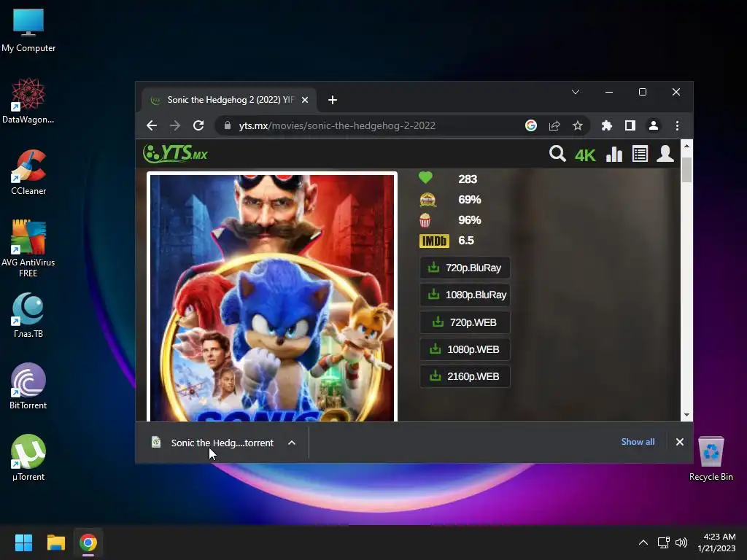This screenshot has height=560, width=747.
Task: Open 4K movies section
Action: coord(585,155)
